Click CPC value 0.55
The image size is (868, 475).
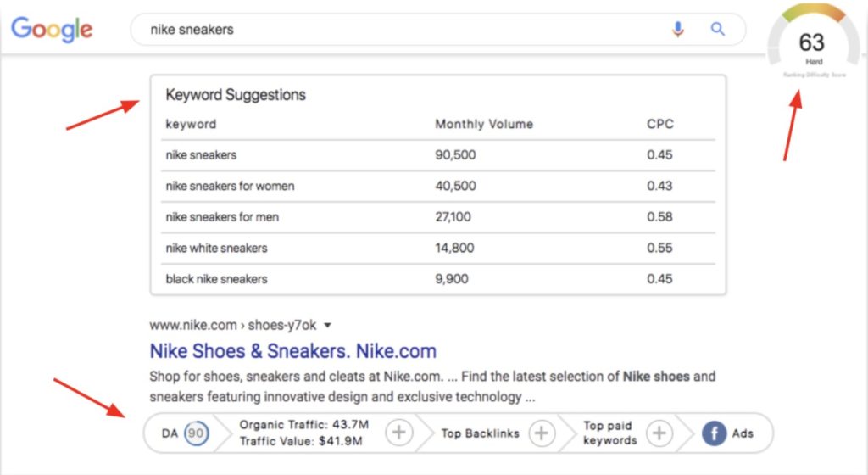[x=659, y=248]
